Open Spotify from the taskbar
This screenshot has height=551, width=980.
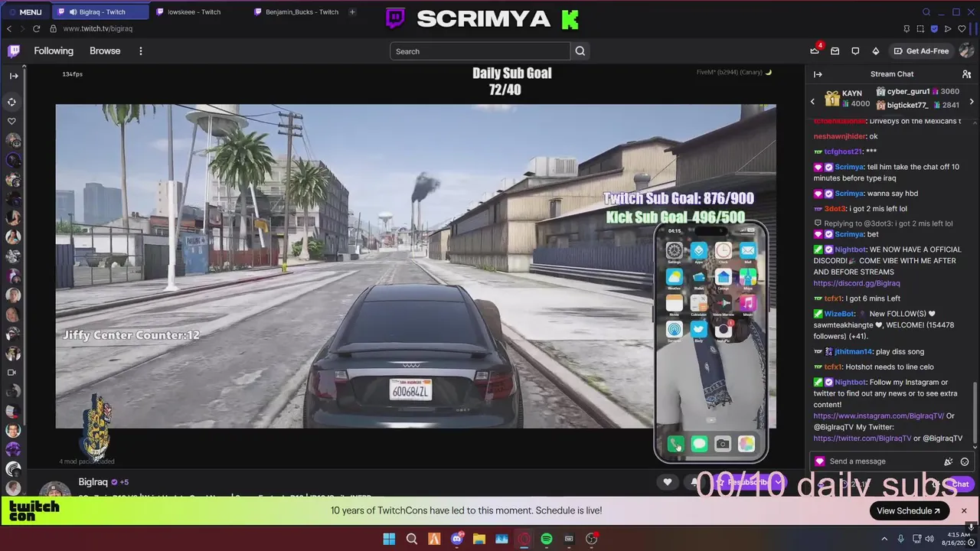(x=546, y=539)
